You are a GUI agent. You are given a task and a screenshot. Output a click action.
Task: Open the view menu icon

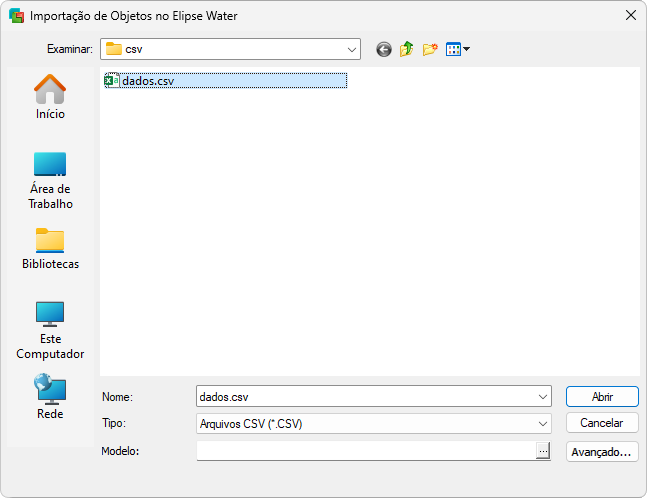(x=457, y=49)
